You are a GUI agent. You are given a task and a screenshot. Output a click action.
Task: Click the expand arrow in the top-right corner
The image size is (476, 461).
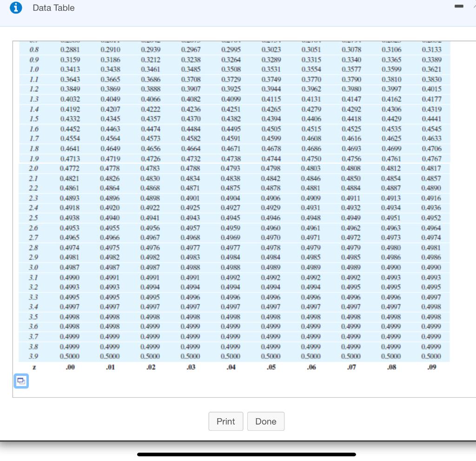click(473, 7)
